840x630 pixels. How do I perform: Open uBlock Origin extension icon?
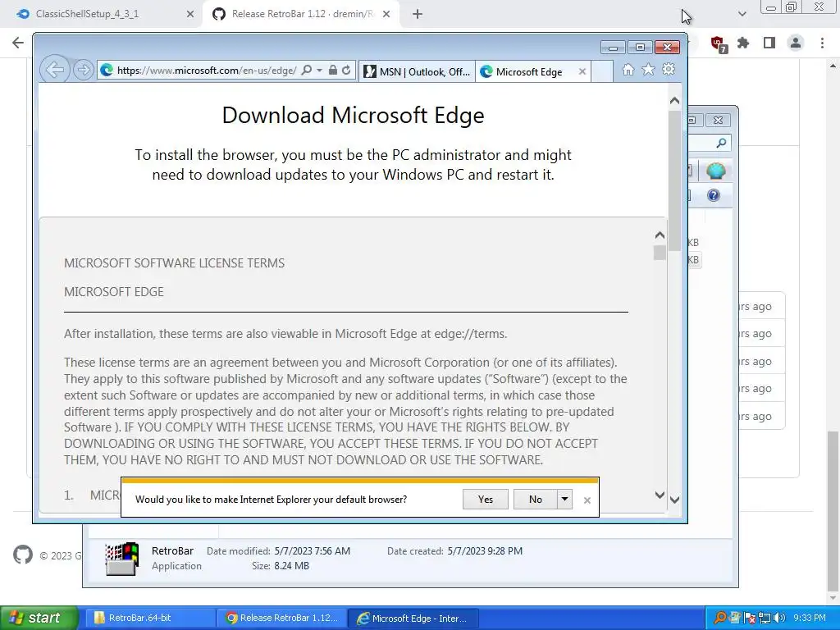tap(718, 43)
